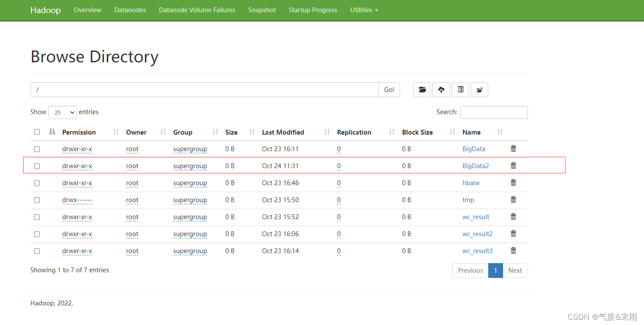The width and height of the screenshot is (644, 325).
Task: Select page 1 in pagination
Action: pos(496,271)
